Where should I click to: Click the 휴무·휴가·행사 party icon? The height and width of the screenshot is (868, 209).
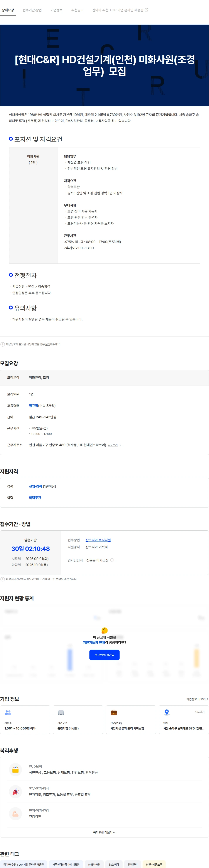tap(15, 791)
